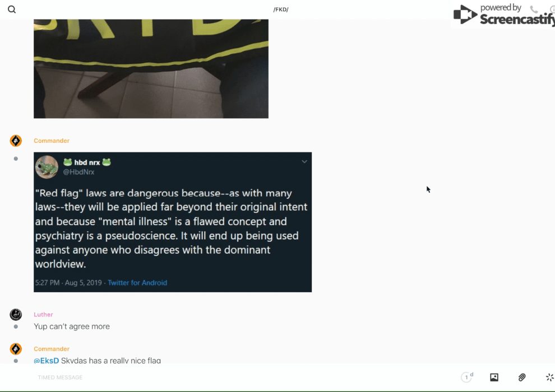Open search with the magnifier icon

coord(12,10)
